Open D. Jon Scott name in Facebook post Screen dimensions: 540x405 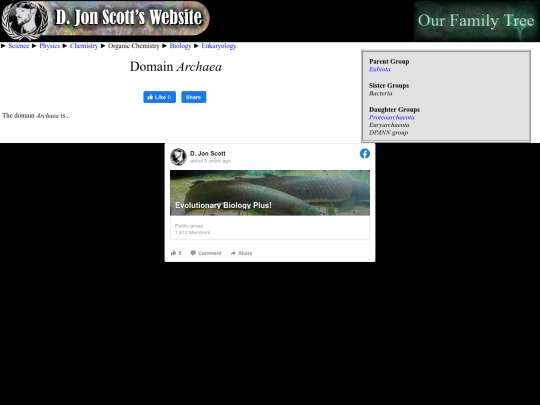click(208, 154)
